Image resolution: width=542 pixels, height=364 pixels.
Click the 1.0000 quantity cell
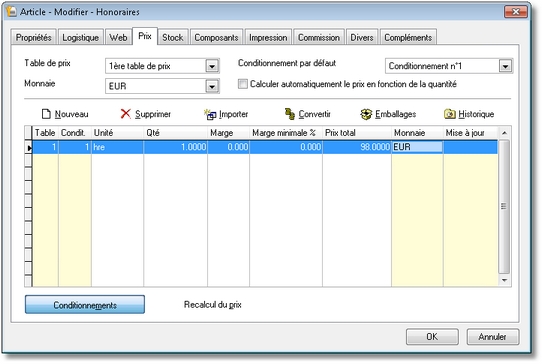click(175, 147)
